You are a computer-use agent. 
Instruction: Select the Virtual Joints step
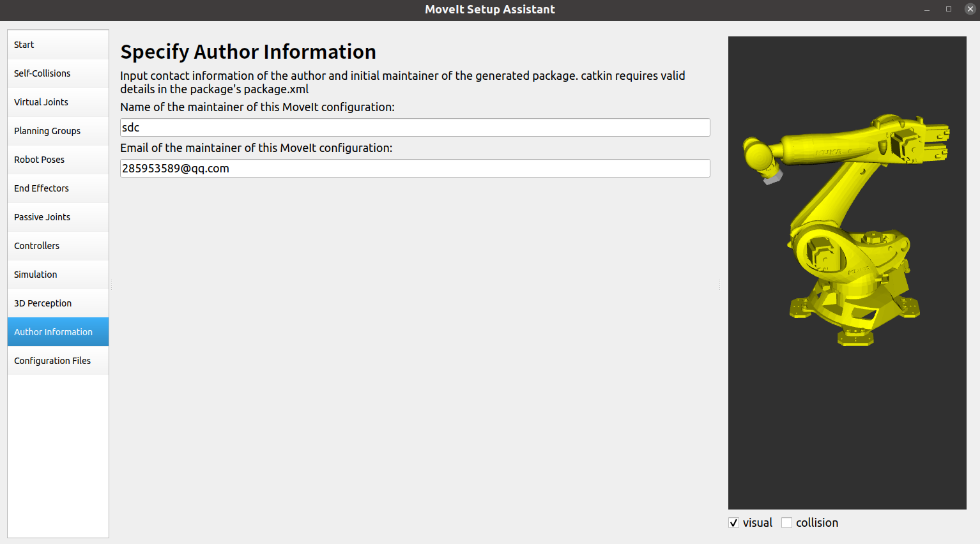[58, 102]
